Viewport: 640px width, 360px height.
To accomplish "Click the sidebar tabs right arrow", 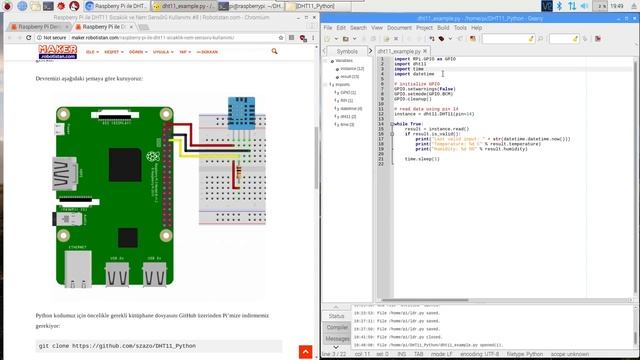I will click(370, 51).
